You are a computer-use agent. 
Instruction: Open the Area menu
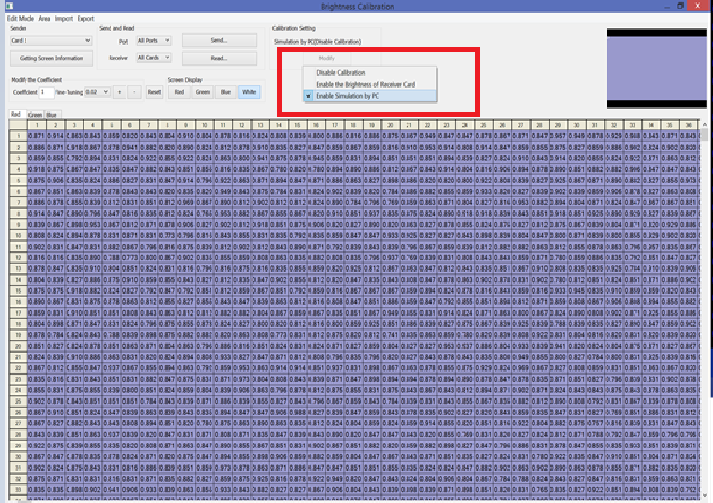click(x=45, y=19)
